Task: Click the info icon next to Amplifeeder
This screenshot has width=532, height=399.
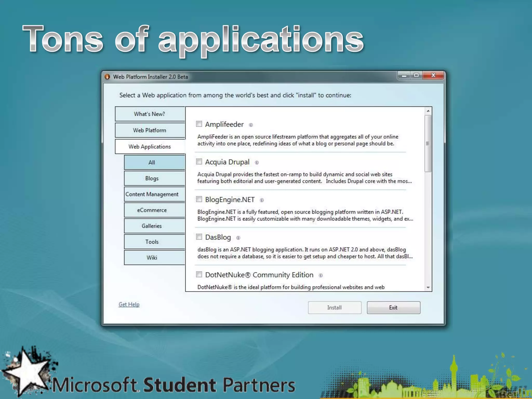Action: coord(251,125)
